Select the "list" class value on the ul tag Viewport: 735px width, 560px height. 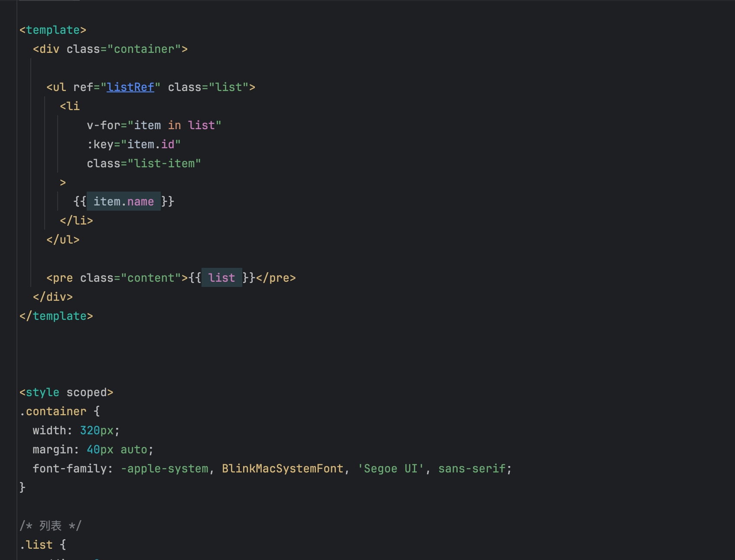click(x=229, y=87)
